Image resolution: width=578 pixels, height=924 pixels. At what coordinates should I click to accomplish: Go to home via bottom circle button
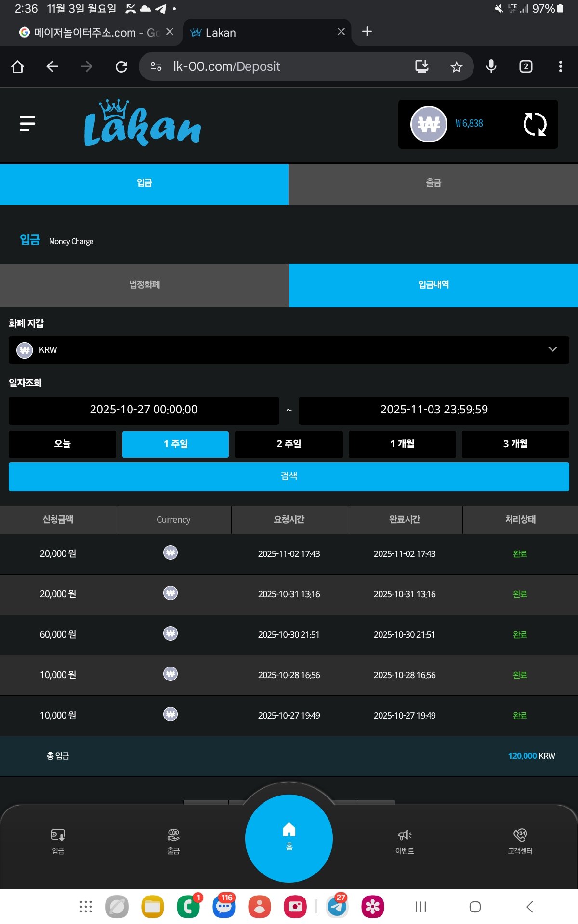click(289, 838)
